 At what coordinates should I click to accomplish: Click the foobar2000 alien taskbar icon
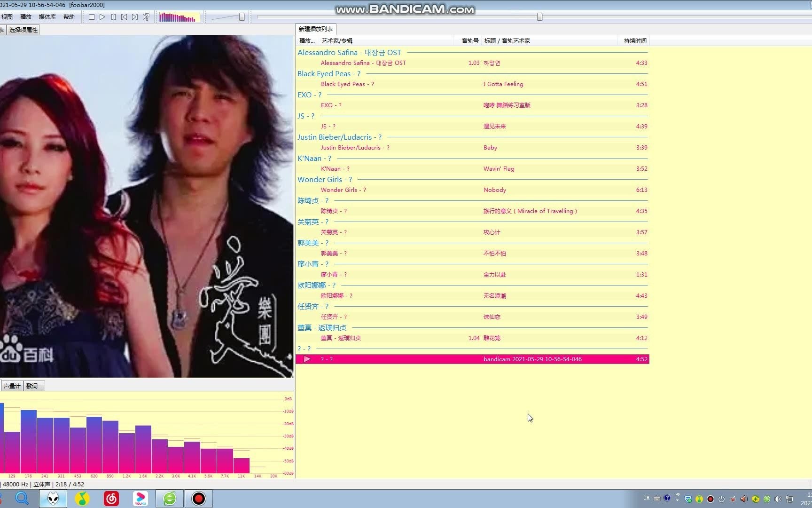(53, 499)
